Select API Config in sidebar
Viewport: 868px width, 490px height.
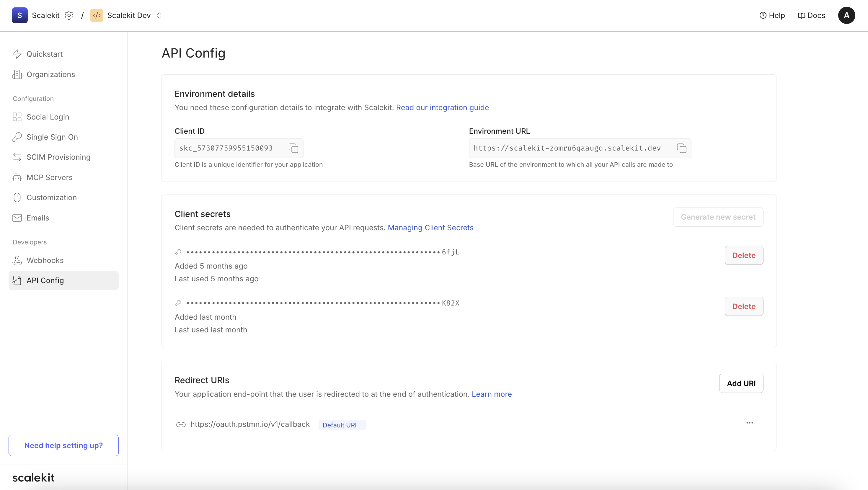click(63, 280)
